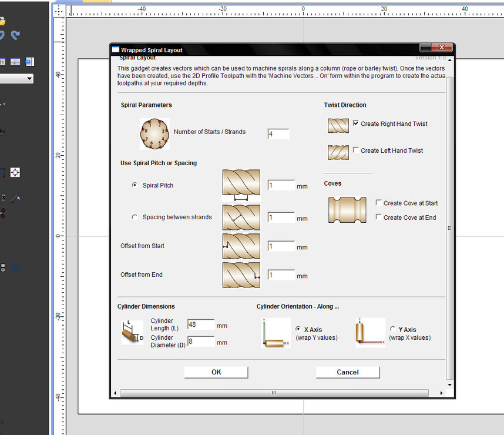Tick the Create Cove at Start checkbox
This screenshot has width=504, height=435.
[379, 203]
